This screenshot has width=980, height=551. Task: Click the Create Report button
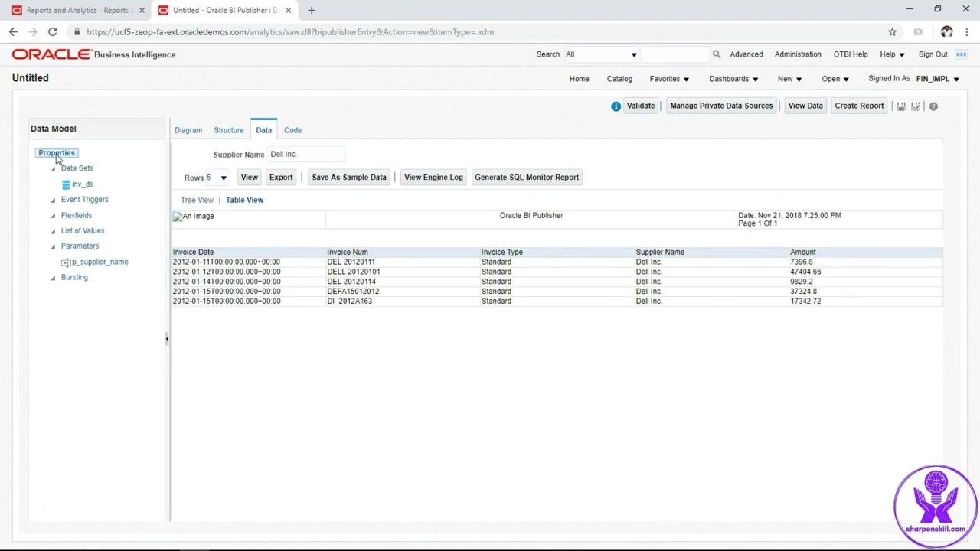(859, 106)
